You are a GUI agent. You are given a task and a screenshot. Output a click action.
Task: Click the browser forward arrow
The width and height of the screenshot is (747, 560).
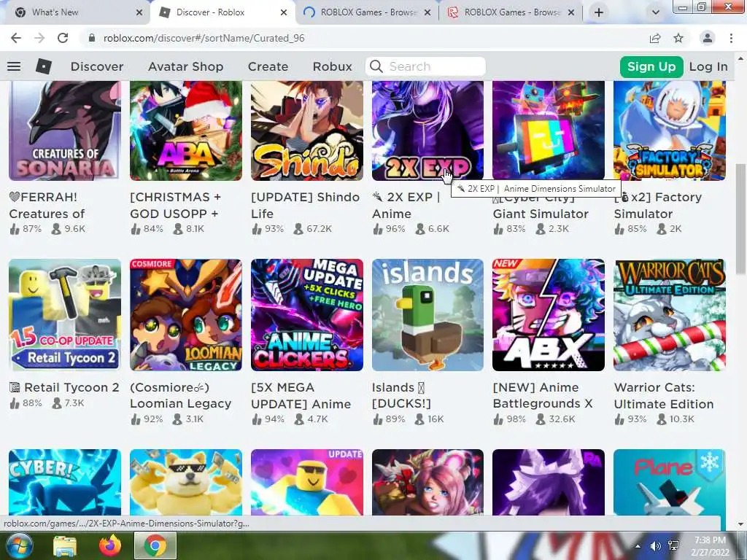click(x=39, y=38)
